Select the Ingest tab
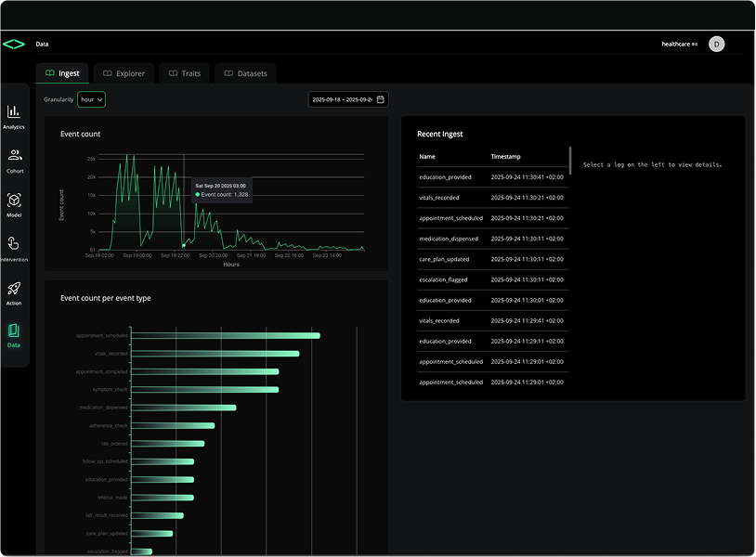The width and height of the screenshot is (756, 557). (63, 73)
